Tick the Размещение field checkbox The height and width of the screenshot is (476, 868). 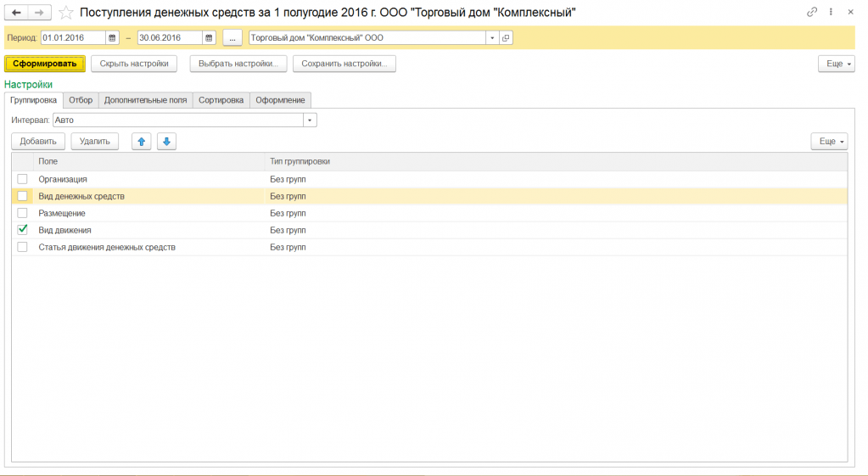[23, 213]
